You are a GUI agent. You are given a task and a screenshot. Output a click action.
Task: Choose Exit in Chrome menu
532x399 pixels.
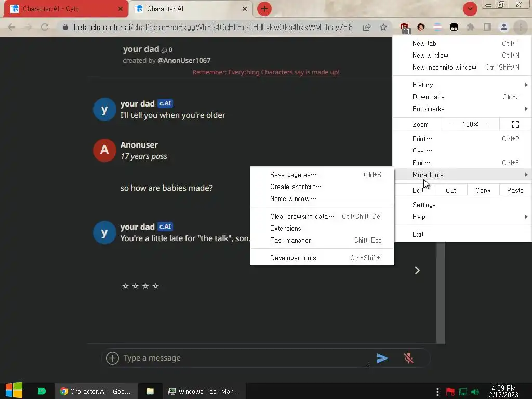click(x=462, y=234)
